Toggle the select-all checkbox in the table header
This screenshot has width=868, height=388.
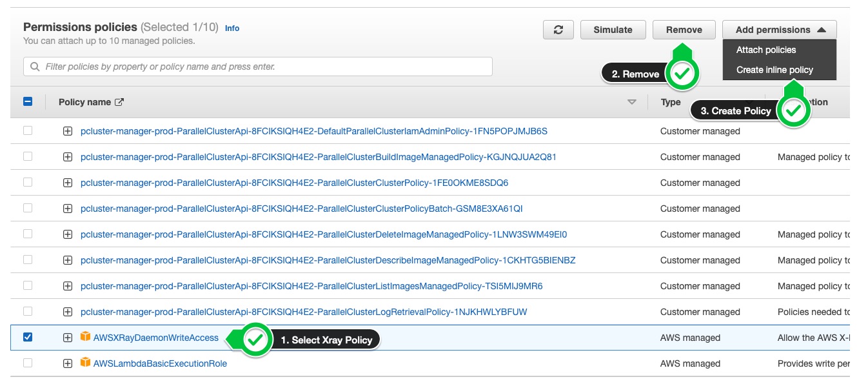[x=26, y=101]
